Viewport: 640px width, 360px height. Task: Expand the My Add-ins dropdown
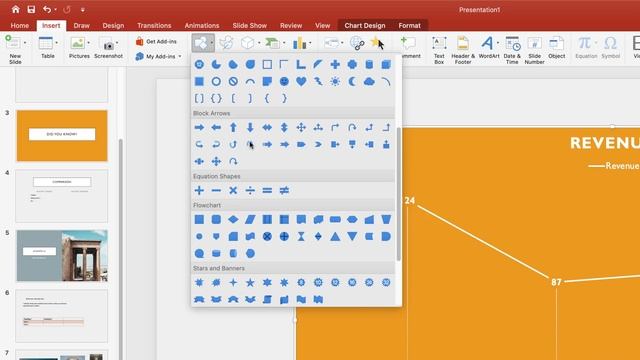pyautogui.click(x=180, y=56)
